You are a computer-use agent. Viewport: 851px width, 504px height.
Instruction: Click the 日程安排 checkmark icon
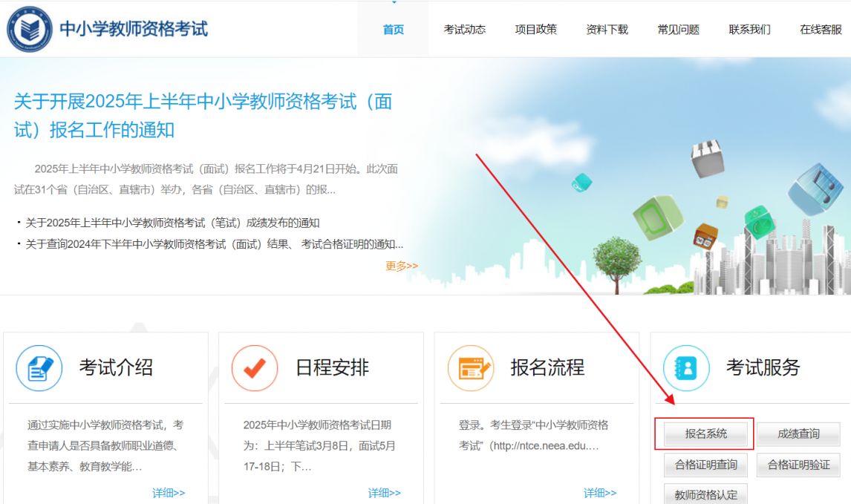[255, 368]
